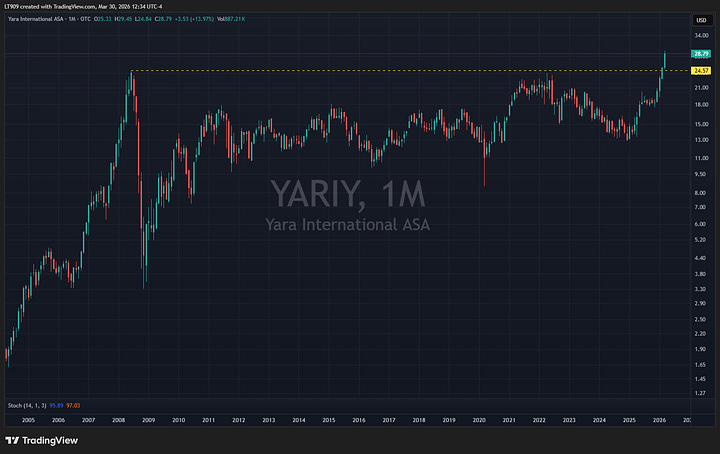720x454 pixels.
Task: Click the change value +3.53 (+13.97%)
Action: (194, 19)
